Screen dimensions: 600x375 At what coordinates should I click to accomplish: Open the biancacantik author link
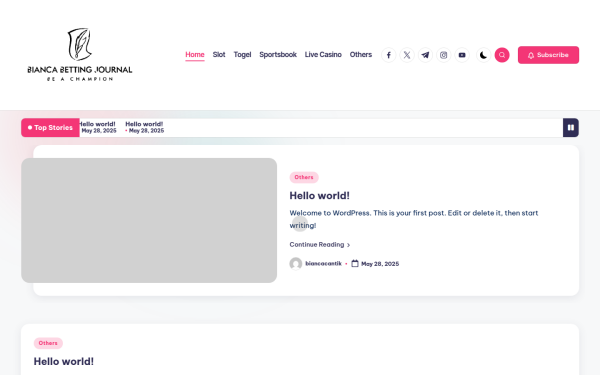coord(323,264)
